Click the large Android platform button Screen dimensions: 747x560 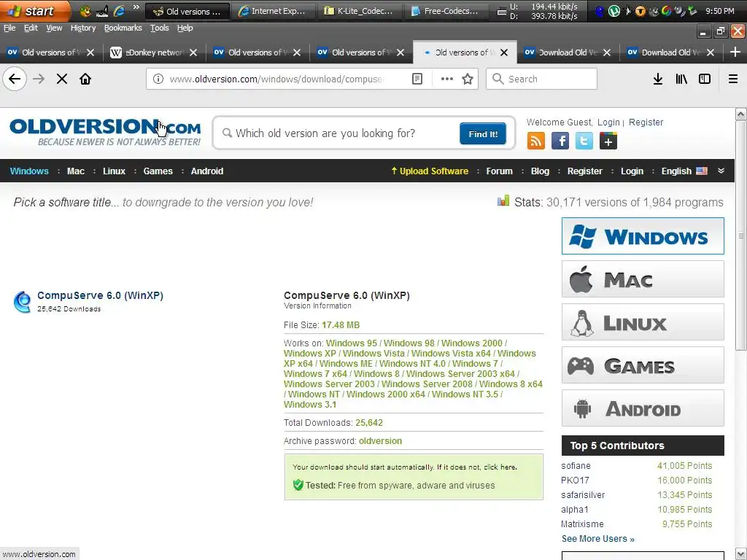click(x=643, y=408)
